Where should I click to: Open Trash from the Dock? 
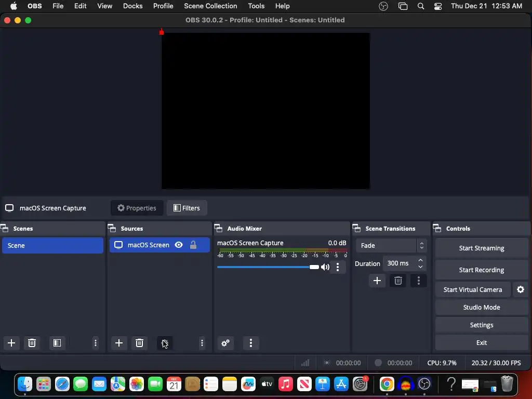click(x=507, y=384)
